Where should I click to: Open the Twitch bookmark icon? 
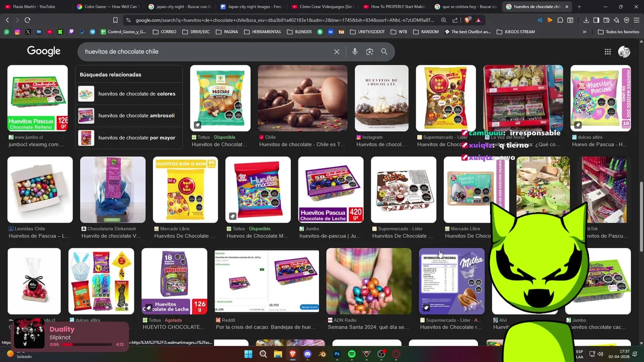click(x=71, y=32)
